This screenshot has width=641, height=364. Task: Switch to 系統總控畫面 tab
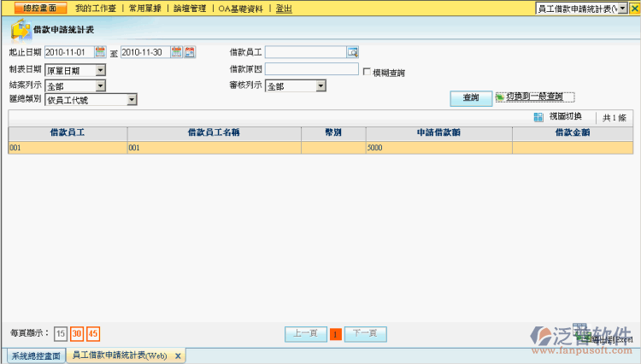point(36,355)
